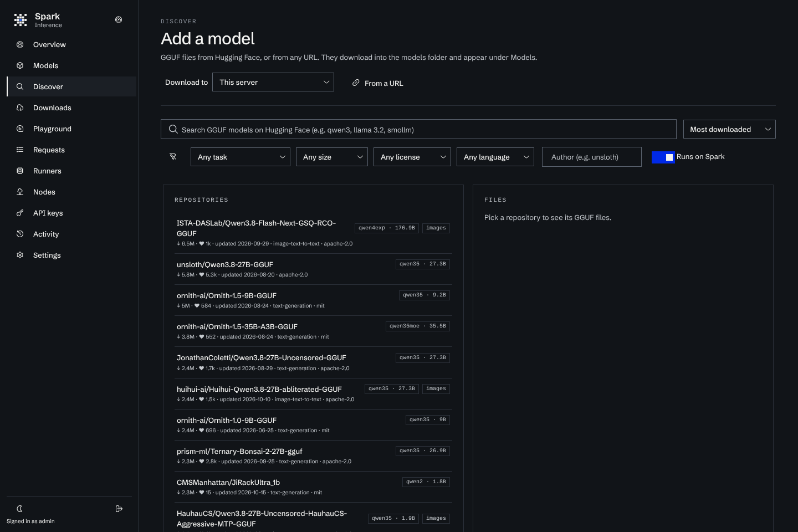The image size is (798, 532).
Task: Click the qwen35 · 9.2B tag
Action: point(424,295)
